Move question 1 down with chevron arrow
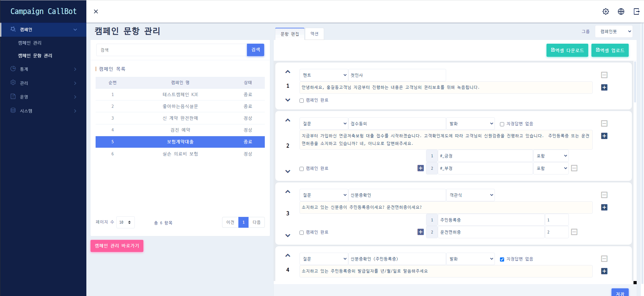 click(x=288, y=100)
